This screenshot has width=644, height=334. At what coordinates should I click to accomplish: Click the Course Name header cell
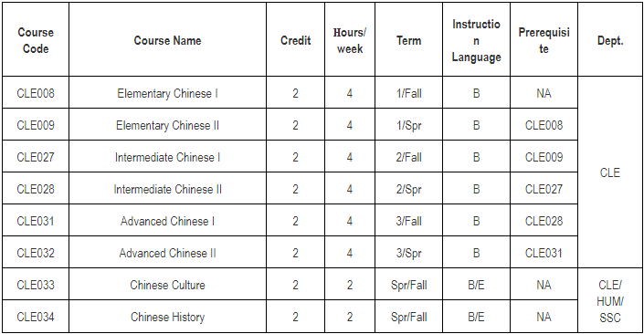pos(167,40)
